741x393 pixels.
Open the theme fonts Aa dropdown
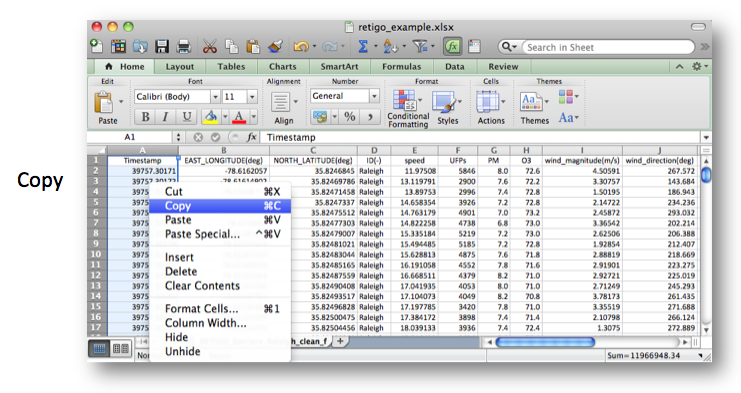[568, 117]
